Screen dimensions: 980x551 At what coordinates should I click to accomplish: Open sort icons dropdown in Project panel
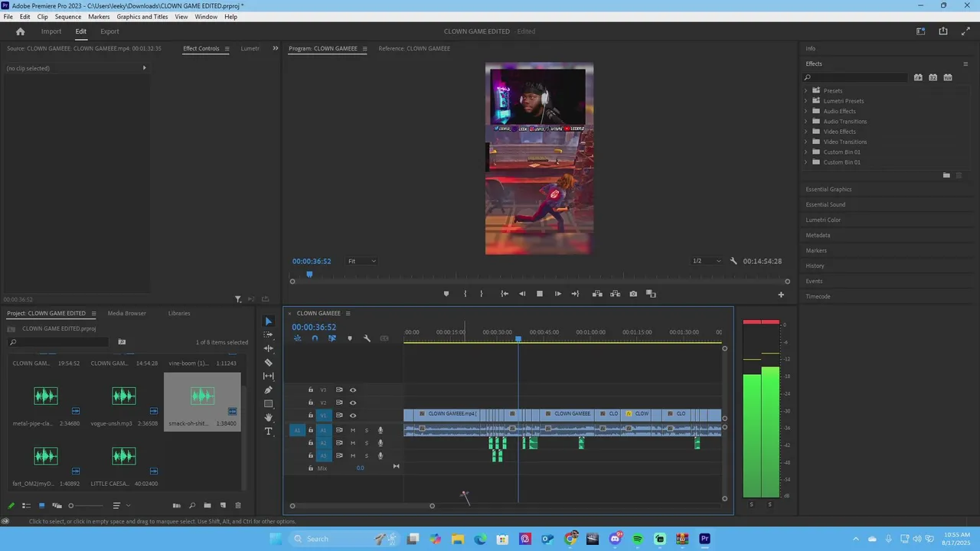coord(120,506)
